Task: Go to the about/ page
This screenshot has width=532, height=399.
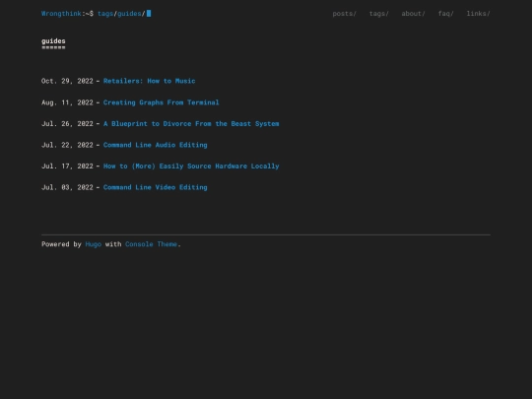Action: [413, 14]
